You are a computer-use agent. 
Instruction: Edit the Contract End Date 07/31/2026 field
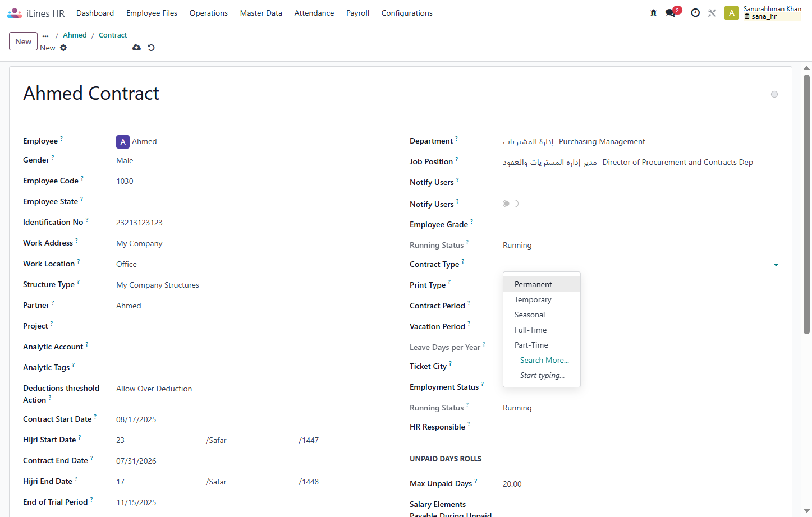pos(136,461)
